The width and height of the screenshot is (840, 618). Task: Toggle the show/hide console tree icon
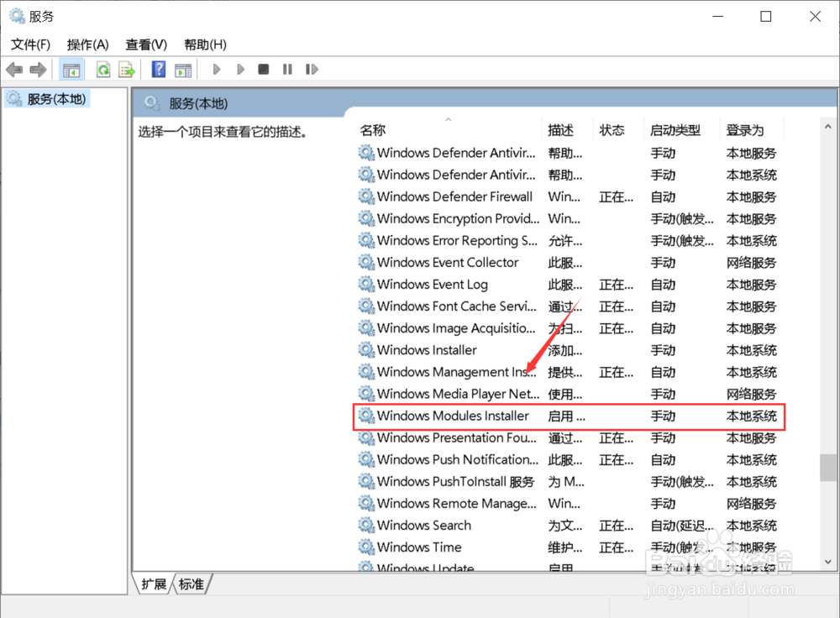[71, 69]
